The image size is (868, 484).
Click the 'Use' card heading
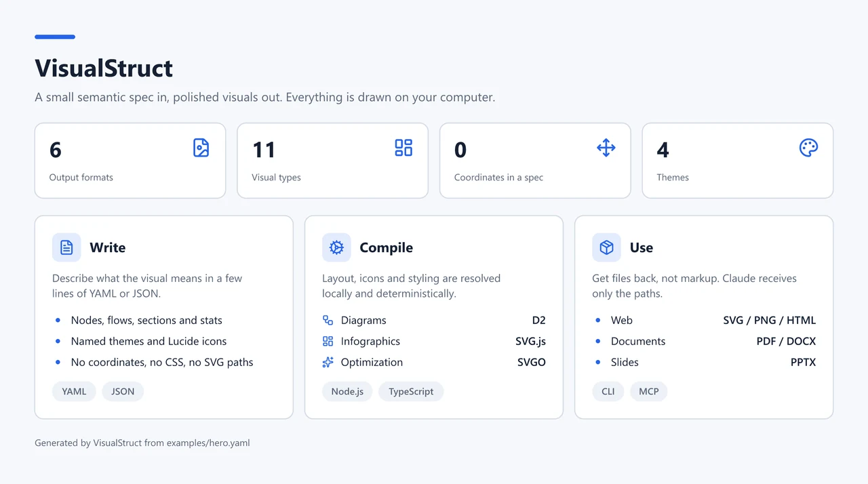tap(642, 247)
